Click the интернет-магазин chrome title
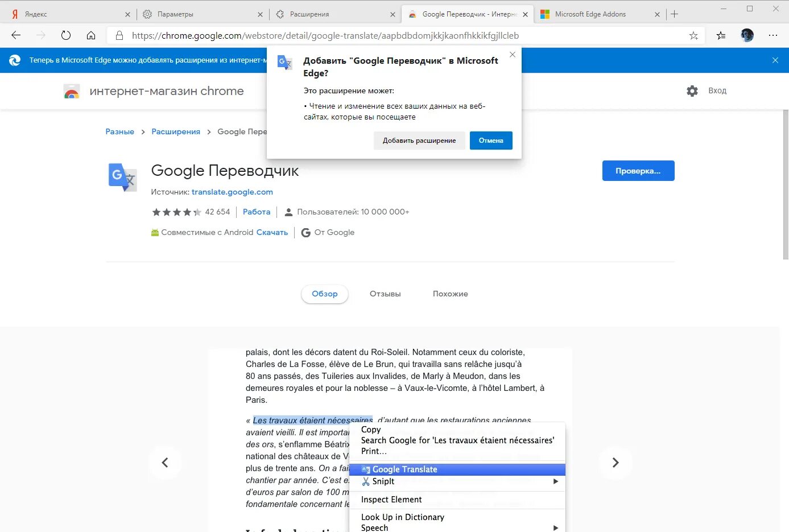 [167, 91]
